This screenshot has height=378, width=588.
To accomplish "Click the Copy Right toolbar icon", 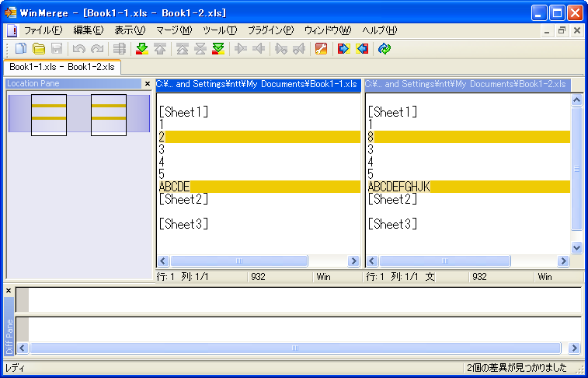I will pos(240,48).
